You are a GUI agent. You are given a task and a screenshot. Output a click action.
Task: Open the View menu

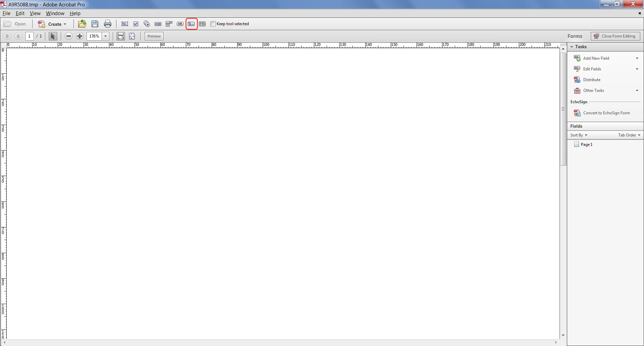[35, 13]
